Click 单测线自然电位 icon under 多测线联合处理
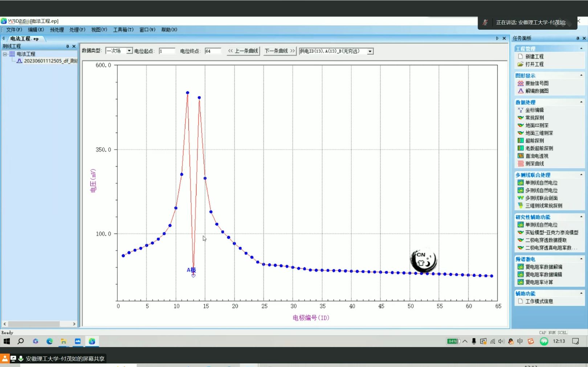The width and height of the screenshot is (588, 367). click(x=520, y=183)
